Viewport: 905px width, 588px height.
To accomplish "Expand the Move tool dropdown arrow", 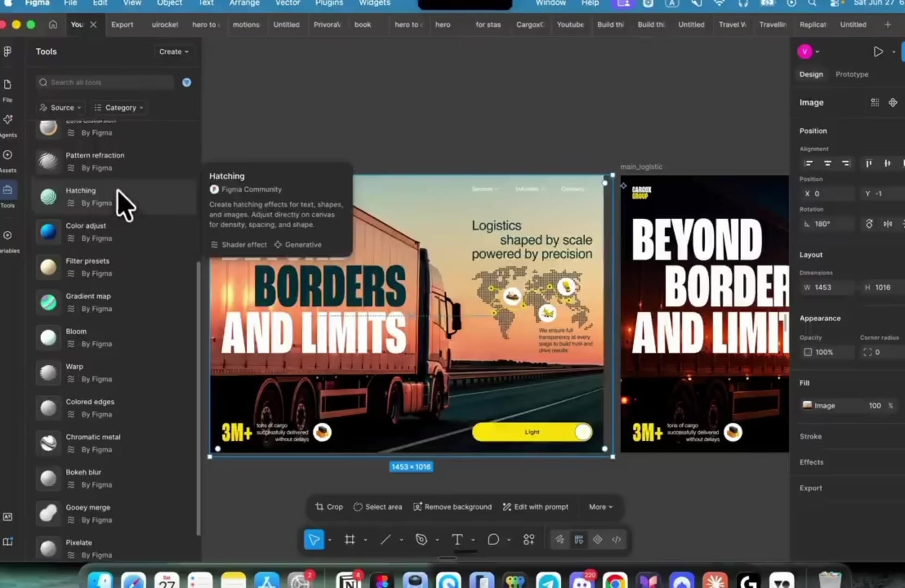I will tap(329, 540).
